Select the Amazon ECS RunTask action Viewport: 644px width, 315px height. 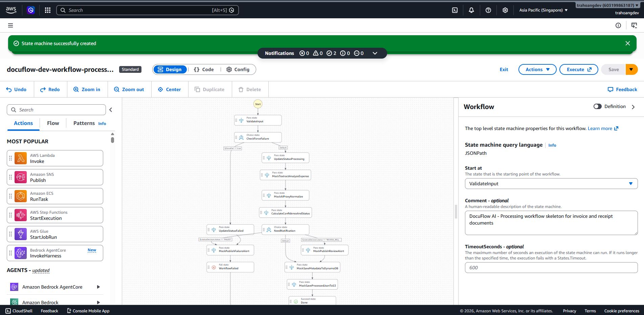pos(55,196)
